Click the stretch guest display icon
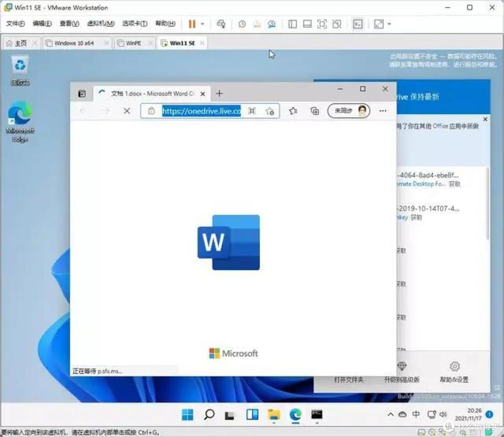 (379, 24)
